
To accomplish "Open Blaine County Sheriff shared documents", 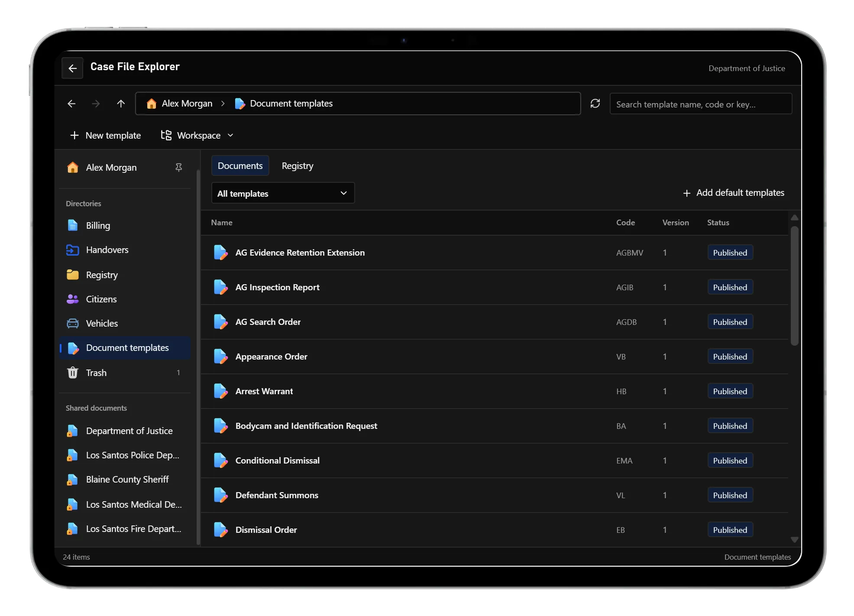I will (125, 479).
